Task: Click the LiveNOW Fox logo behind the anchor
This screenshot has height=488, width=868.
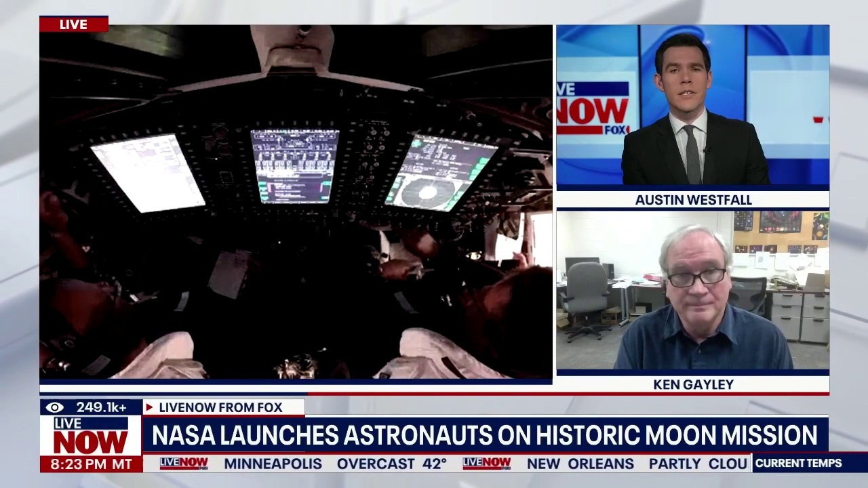Action: (592, 108)
